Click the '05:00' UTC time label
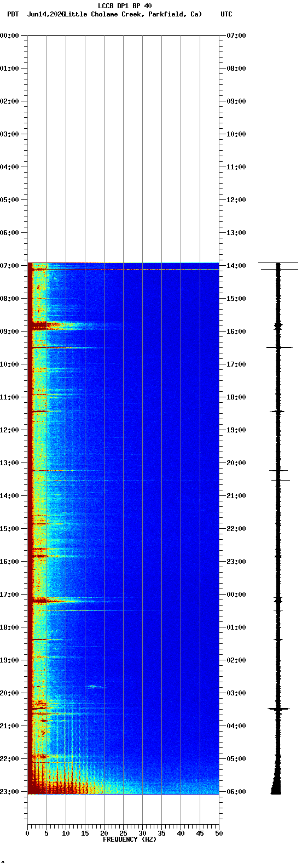This screenshot has width=302, height=868. coord(236,759)
